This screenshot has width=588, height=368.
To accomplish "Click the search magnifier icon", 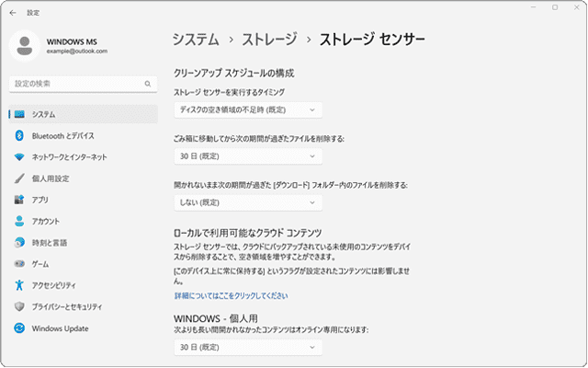I will coord(148,84).
